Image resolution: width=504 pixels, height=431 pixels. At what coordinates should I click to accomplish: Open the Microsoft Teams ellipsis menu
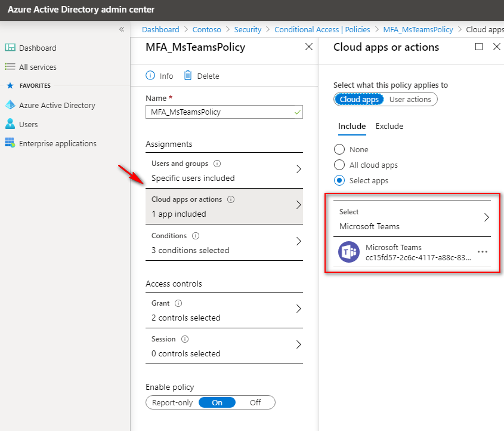(483, 252)
